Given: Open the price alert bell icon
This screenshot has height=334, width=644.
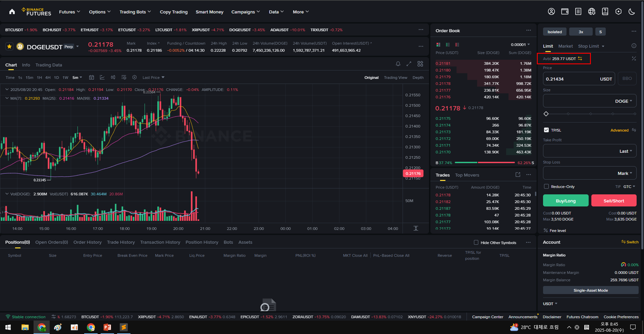Looking at the screenshot, I should tap(398, 64).
